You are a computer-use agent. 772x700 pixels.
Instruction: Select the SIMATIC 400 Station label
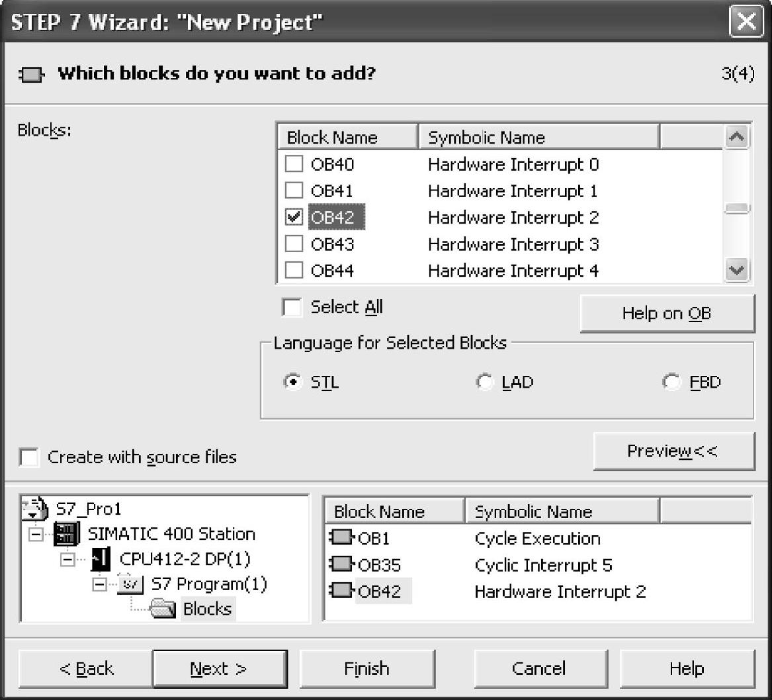coord(171,534)
